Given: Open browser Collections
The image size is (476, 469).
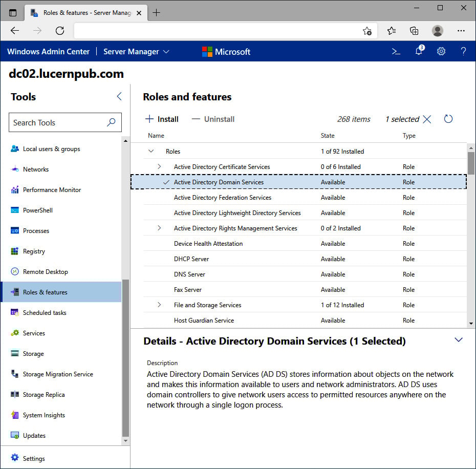Looking at the screenshot, I should click(414, 31).
